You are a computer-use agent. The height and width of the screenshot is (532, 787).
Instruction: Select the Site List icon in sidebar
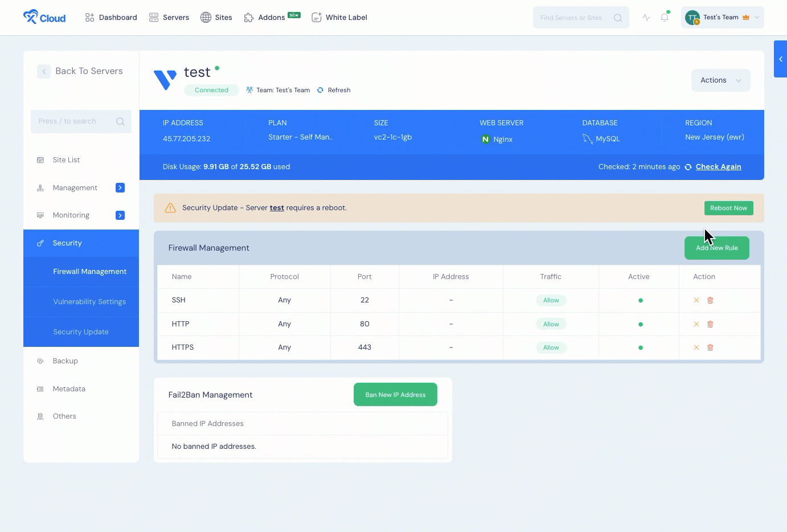[x=40, y=159]
